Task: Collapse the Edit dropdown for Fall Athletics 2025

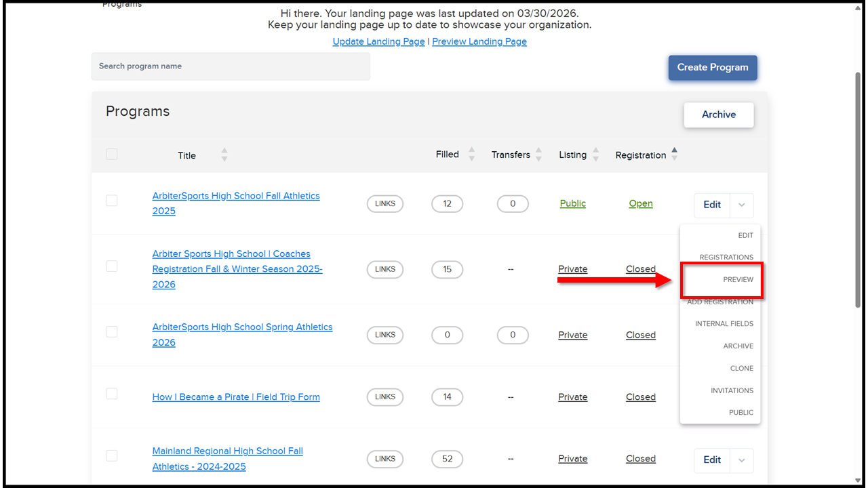Action: (x=742, y=205)
